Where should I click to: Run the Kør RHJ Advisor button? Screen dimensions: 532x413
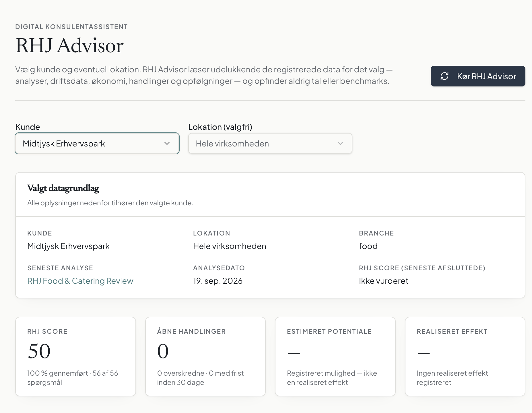[x=478, y=76]
